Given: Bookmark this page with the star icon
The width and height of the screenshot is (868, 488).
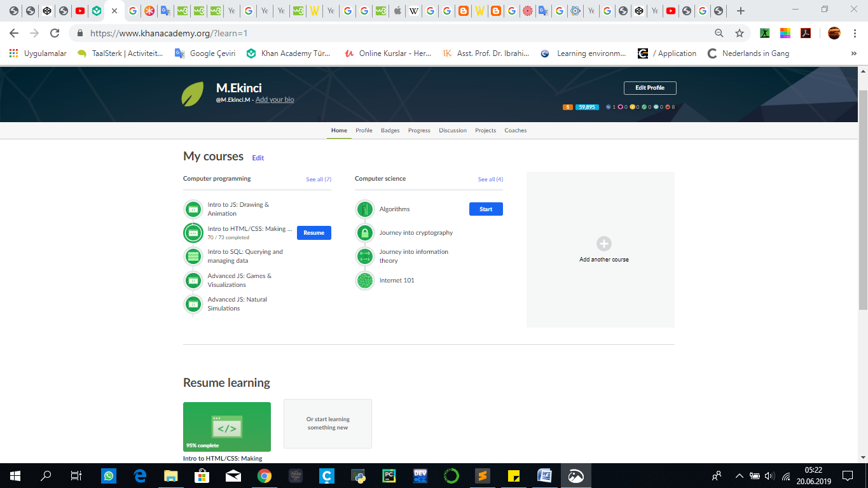Looking at the screenshot, I should [x=740, y=33].
